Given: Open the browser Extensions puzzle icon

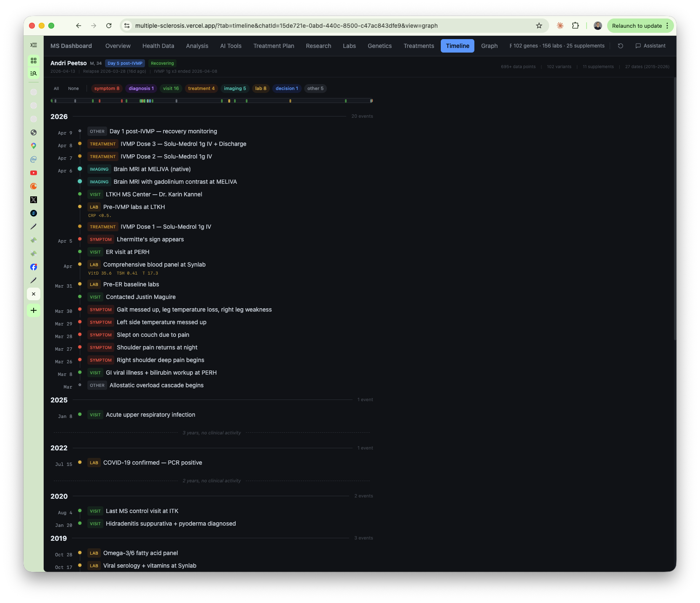Looking at the screenshot, I should point(575,26).
